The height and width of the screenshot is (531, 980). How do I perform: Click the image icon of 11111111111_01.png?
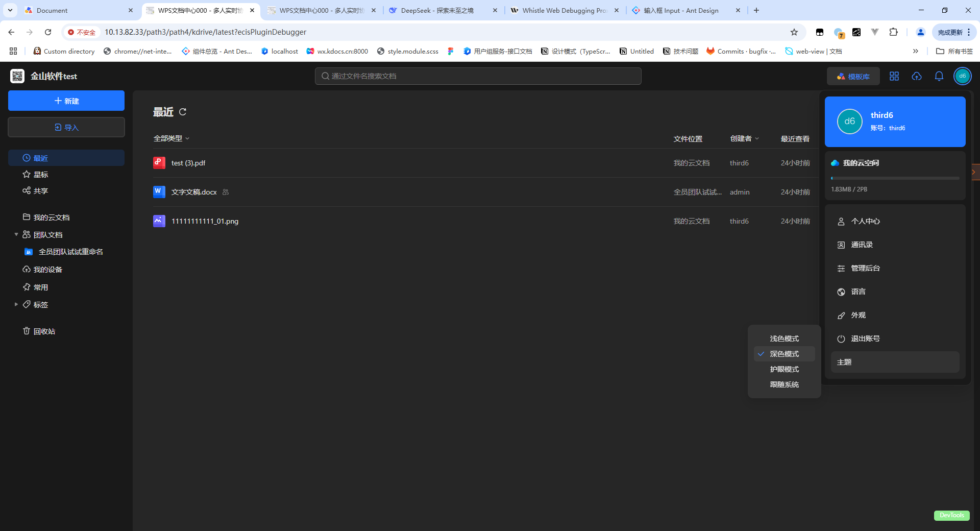[x=159, y=221]
